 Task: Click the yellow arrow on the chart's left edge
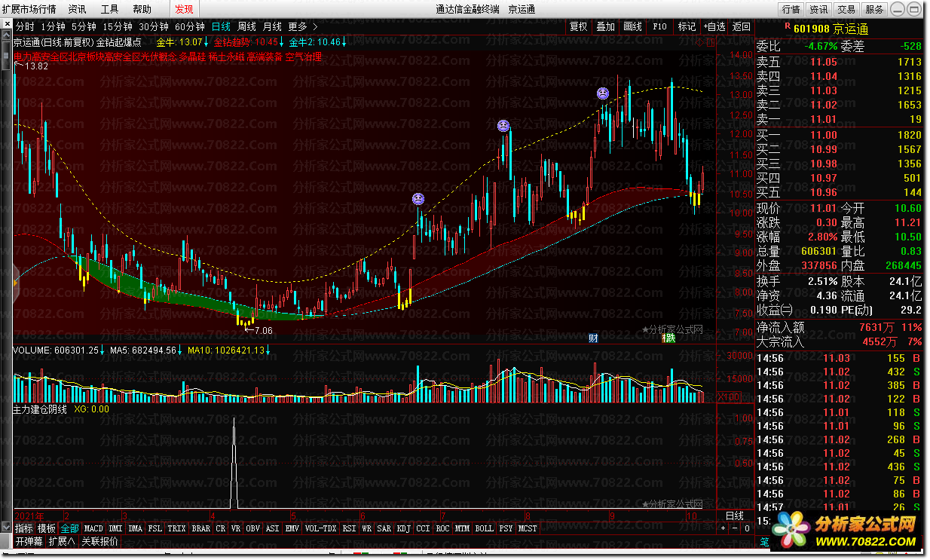15,282
